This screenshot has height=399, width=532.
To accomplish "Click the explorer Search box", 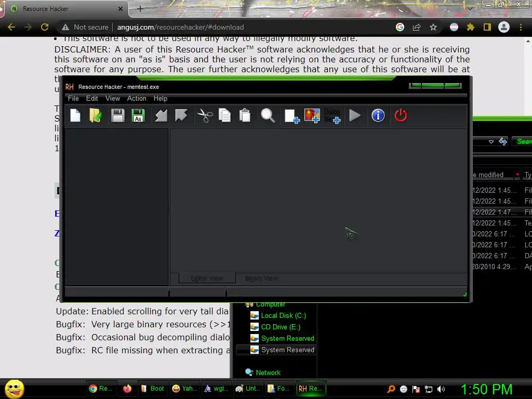I will pos(522,141).
